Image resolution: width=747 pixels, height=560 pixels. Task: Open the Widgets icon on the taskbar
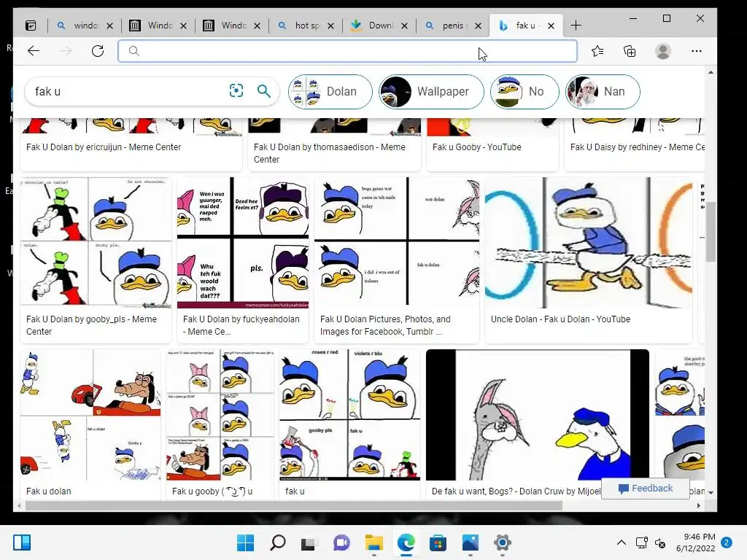(22, 542)
